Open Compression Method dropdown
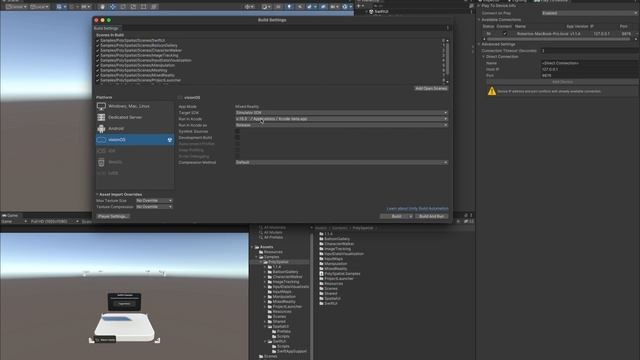Viewport: 640px width, 360px height. (341, 162)
